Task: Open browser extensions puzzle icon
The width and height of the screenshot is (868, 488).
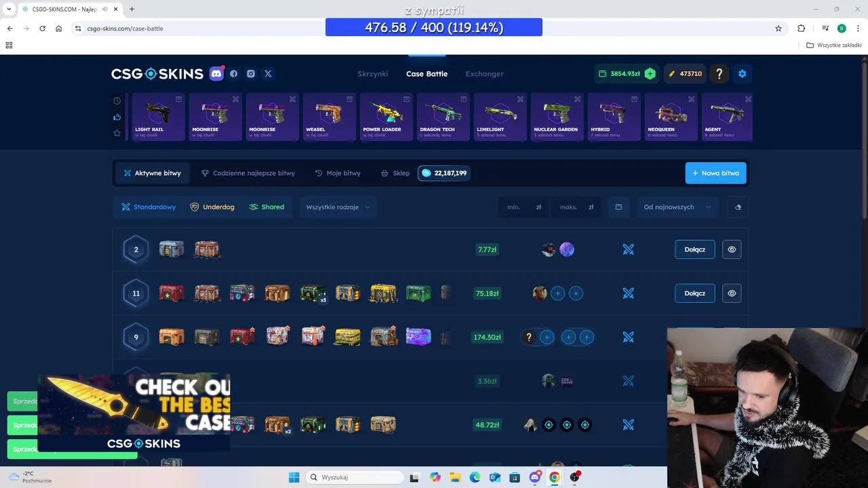Action: tap(802, 28)
